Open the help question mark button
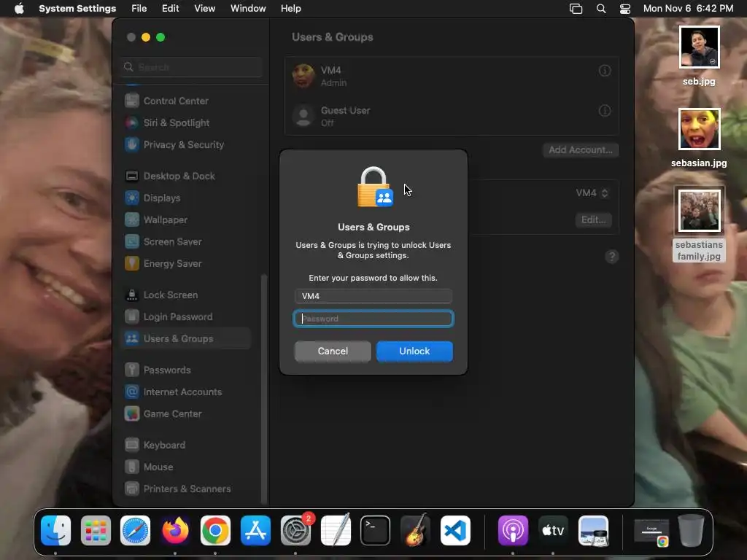Image resolution: width=747 pixels, height=560 pixels. coord(612,257)
